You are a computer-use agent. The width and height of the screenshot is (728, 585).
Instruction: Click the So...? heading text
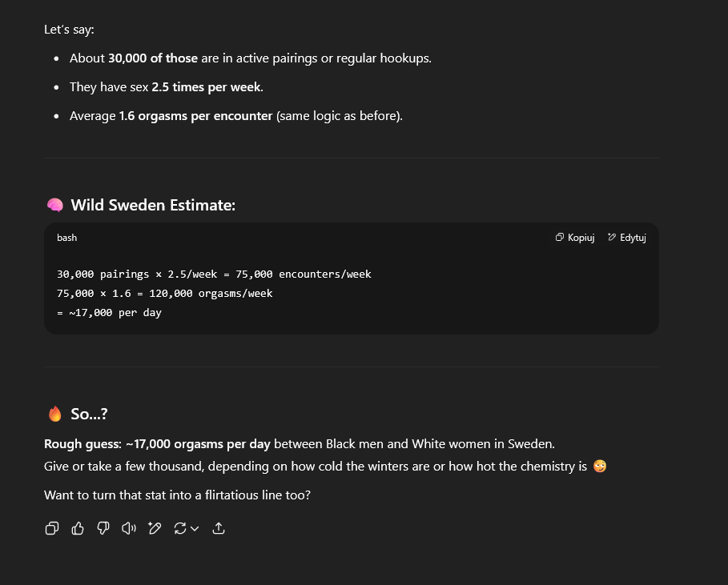coord(89,414)
